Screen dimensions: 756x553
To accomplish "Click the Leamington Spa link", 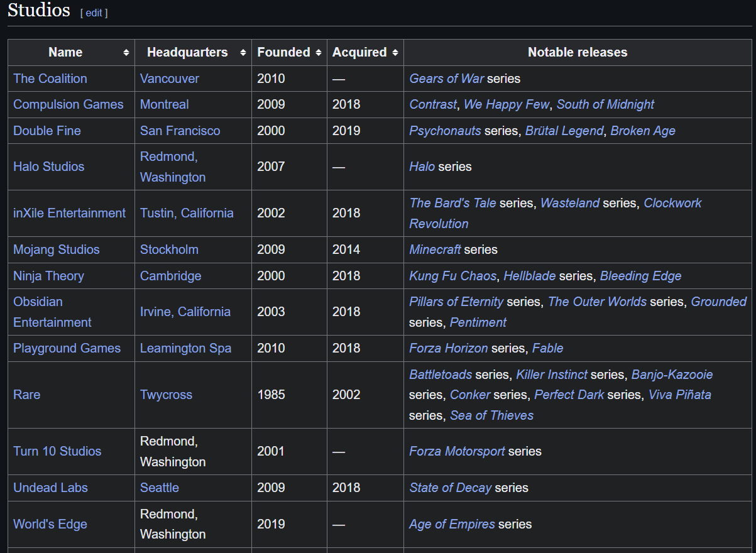I will pos(186,348).
